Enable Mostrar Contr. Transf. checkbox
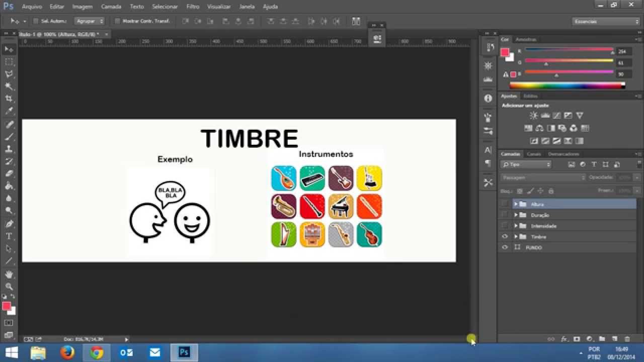 click(x=117, y=21)
